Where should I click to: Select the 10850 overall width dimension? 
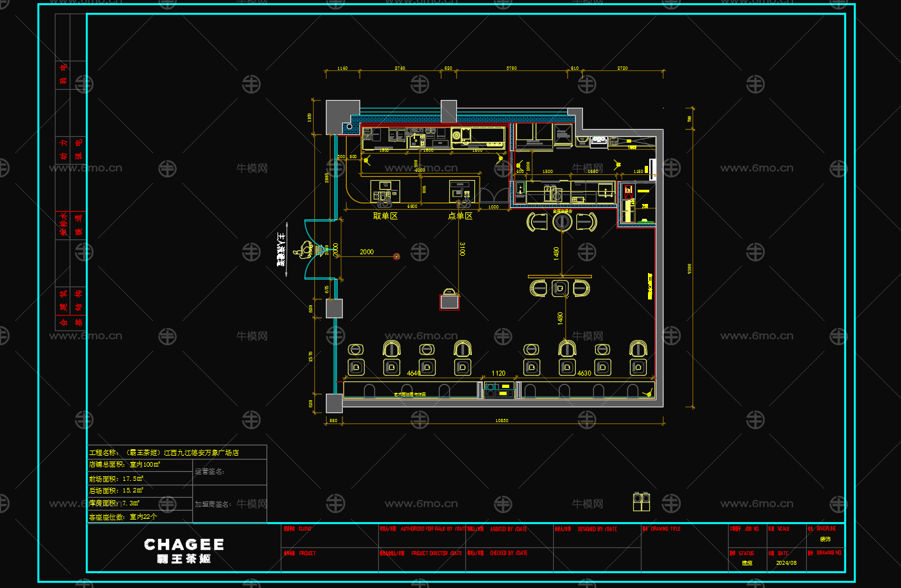(x=501, y=420)
